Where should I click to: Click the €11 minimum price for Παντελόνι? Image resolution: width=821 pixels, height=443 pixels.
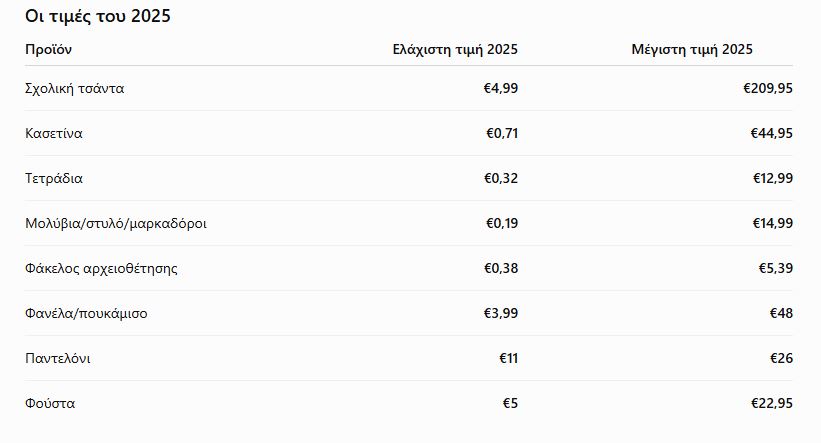coord(508,358)
